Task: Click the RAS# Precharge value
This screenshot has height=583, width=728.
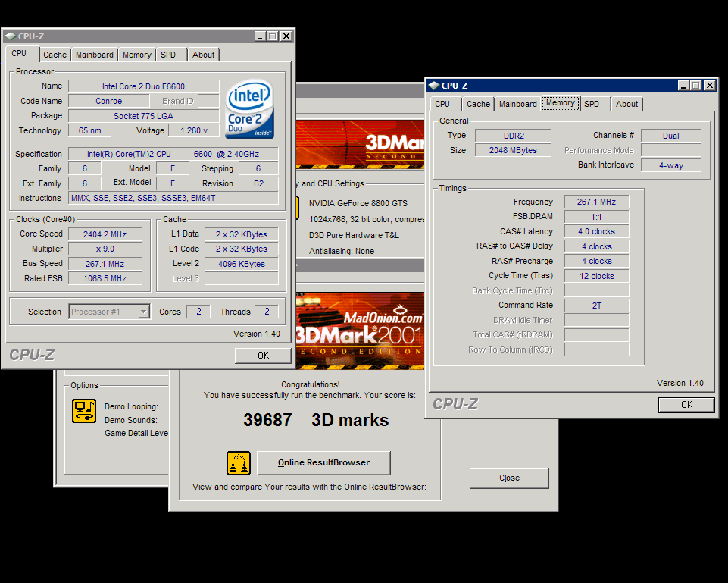Action: [597, 261]
